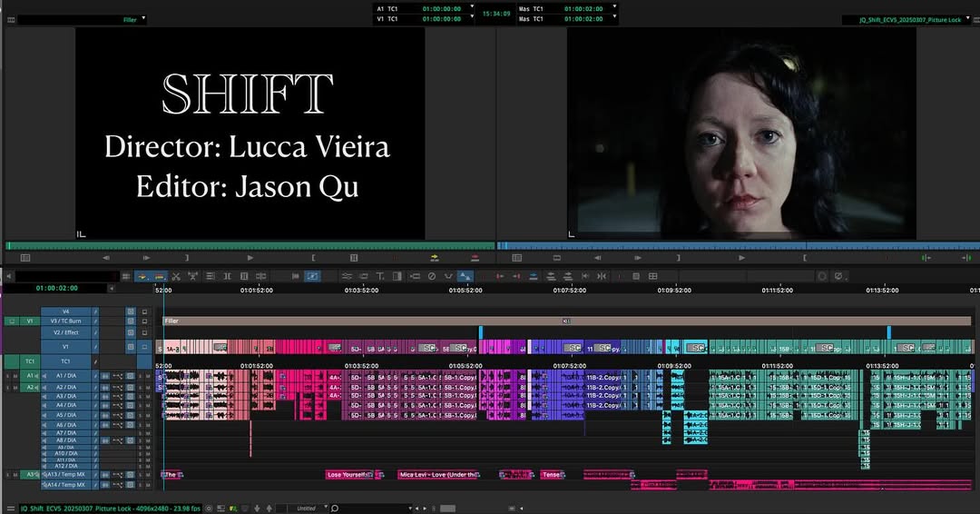Select the Add Edit scissors tool
This screenshot has width=980, height=514.
coord(176,276)
